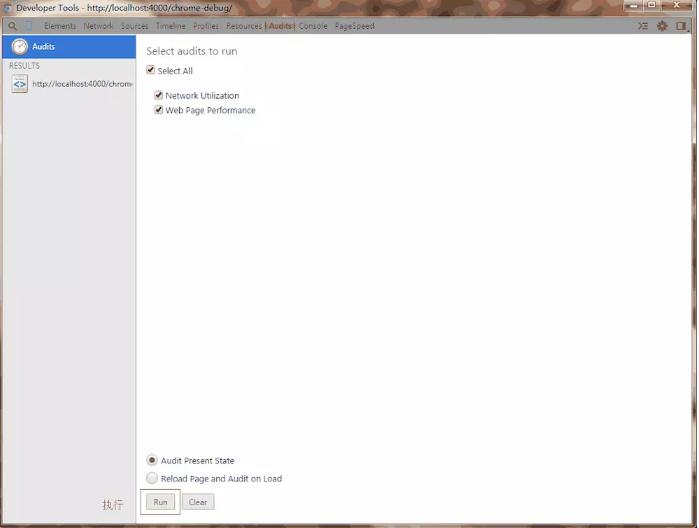Open the localhost:4000 audit result entry

coord(82,84)
